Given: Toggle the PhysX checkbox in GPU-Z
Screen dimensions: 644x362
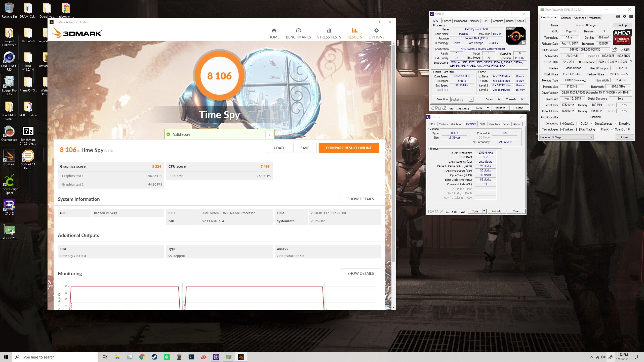Looking at the screenshot, I should [x=599, y=129].
